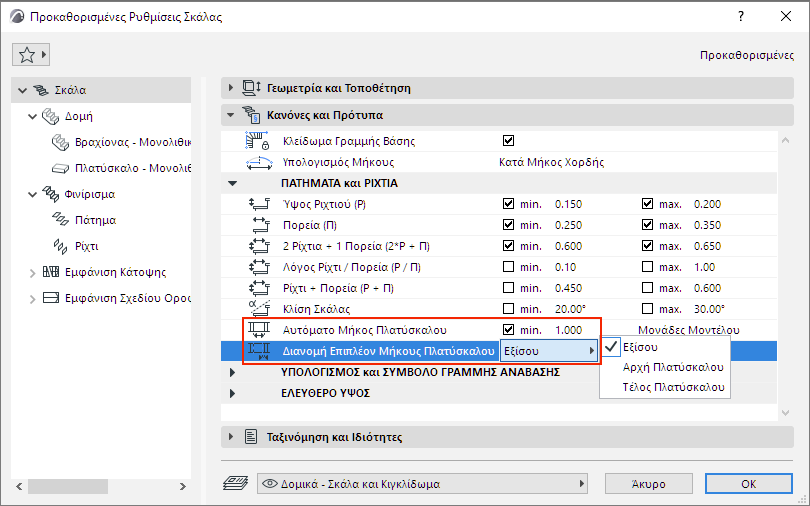Click the Γεωμετρία και Τοποθέτηση panel icon
Screen dimensions: 810x506
pos(252,88)
